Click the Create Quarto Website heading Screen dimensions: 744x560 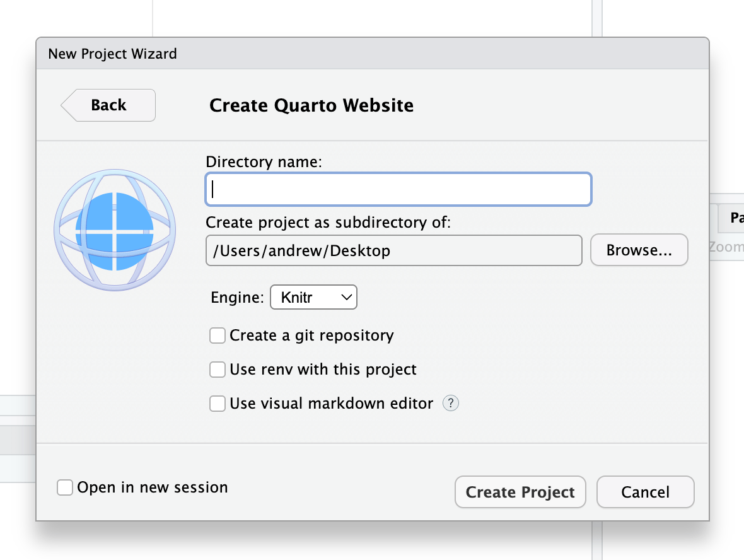click(311, 105)
